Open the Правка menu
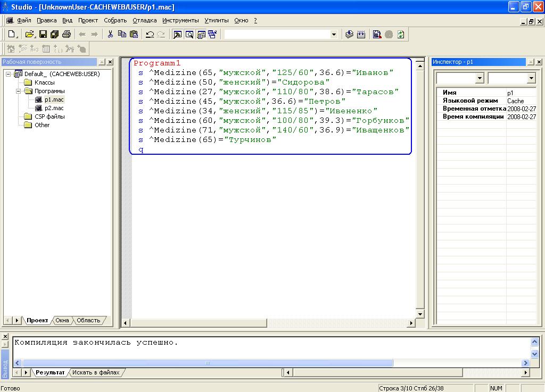Image resolution: width=545 pixels, height=392 pixels. 47,21
